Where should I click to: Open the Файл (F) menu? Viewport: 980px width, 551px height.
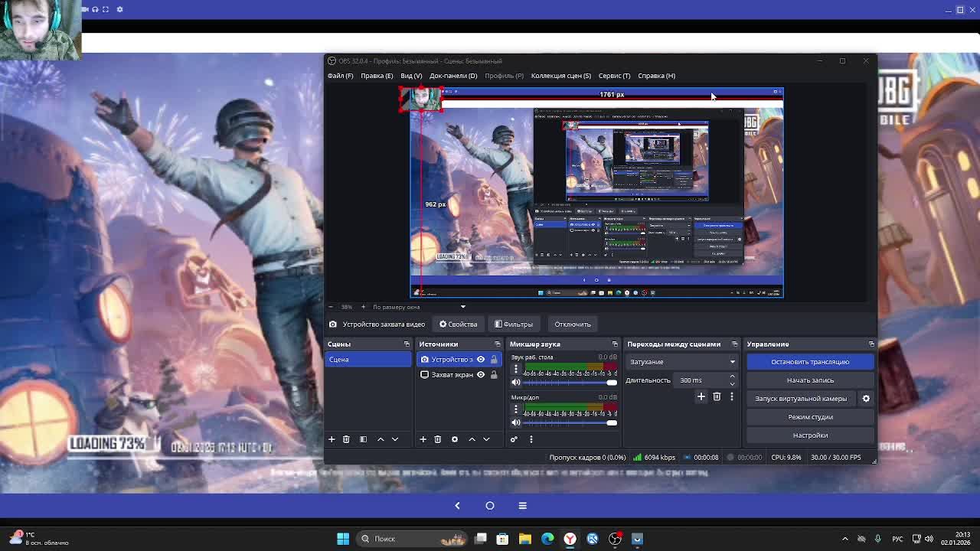341,76
